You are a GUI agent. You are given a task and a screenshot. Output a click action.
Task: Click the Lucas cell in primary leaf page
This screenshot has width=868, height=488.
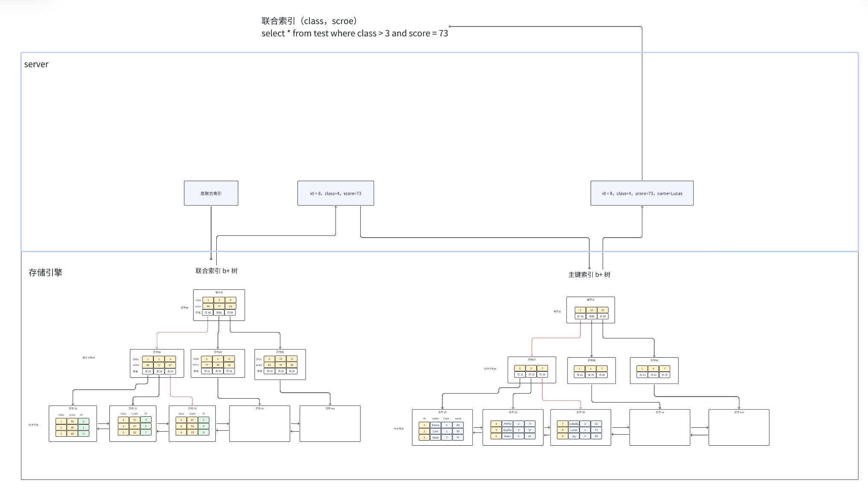574,430
